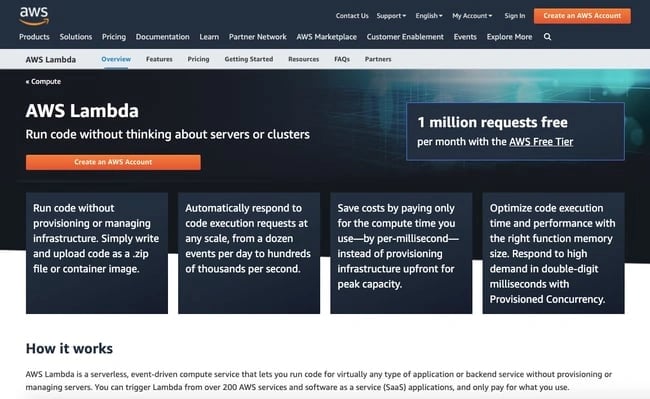Select the Partners tab
The image size is (650, 399).
(x=378, y=59)
